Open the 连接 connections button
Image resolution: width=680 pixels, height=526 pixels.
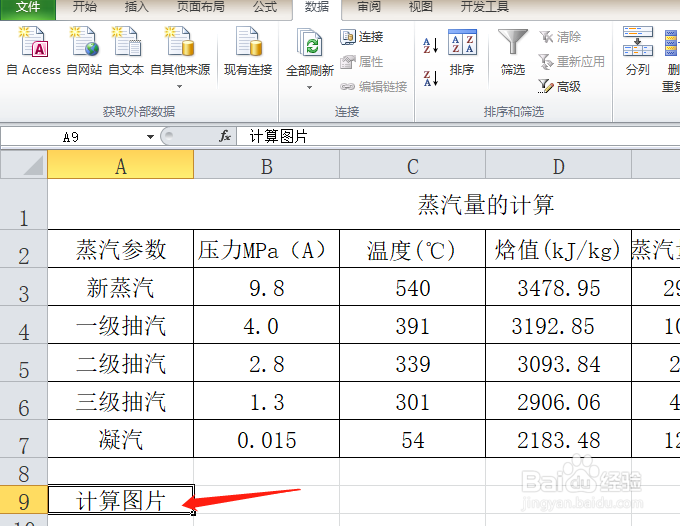[362, 37]
